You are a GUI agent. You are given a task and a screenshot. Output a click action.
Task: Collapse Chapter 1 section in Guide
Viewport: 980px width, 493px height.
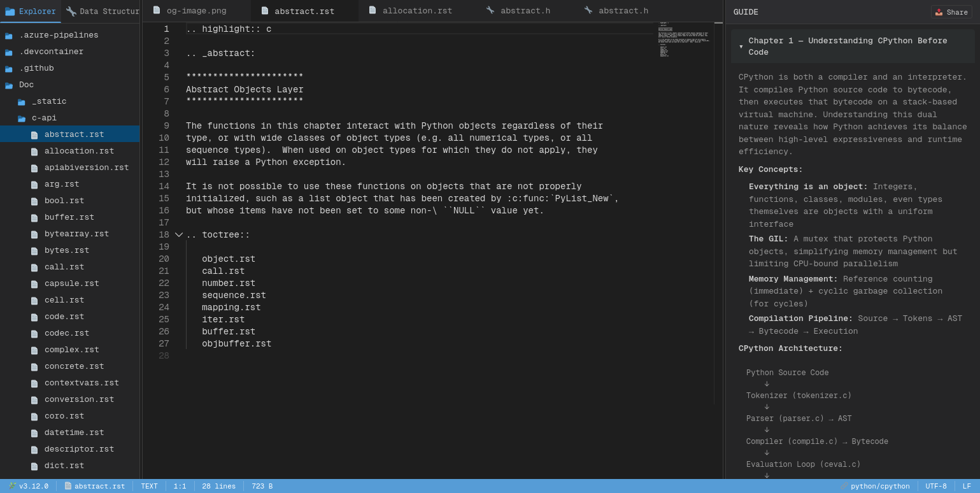(741, 46)
